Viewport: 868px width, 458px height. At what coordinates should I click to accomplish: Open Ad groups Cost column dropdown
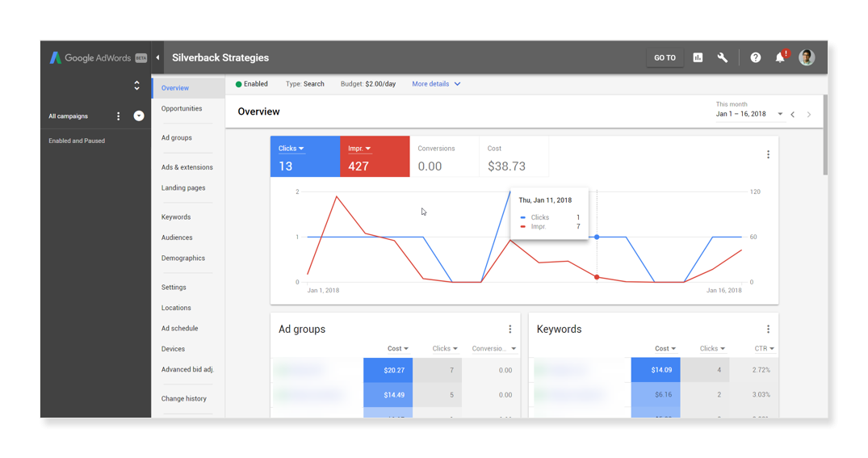tap(398, 348)
